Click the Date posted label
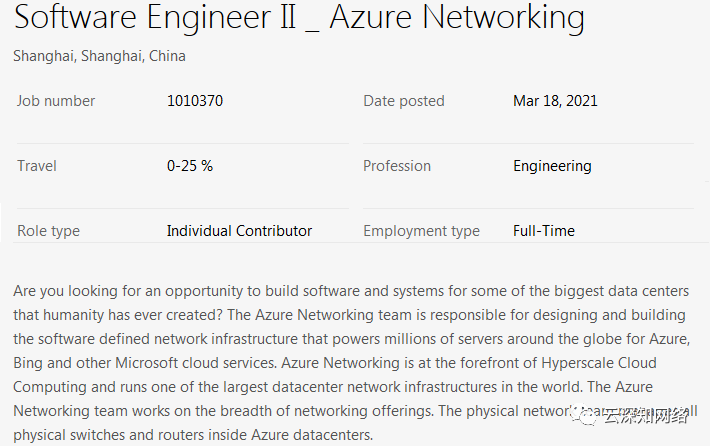This screenshot has height=446, width=710. (x=403, y=101)
